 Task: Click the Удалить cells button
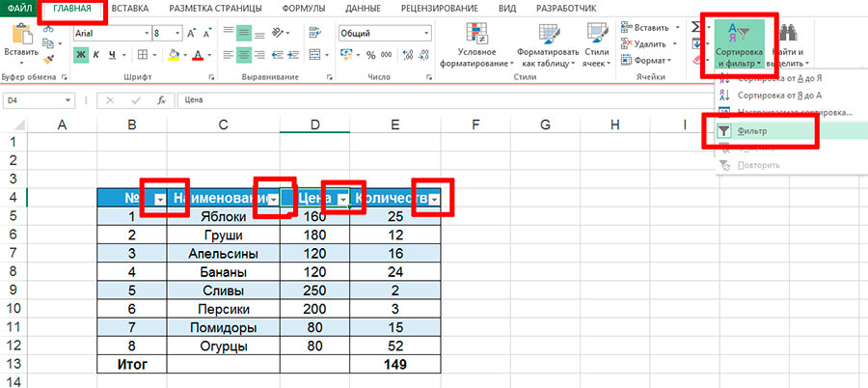[650, 43]
